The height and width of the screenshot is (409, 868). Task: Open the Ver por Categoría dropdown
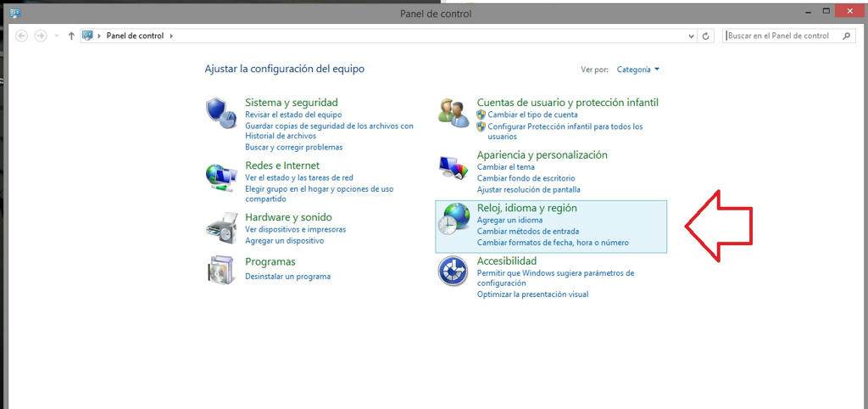coord(638,70)
